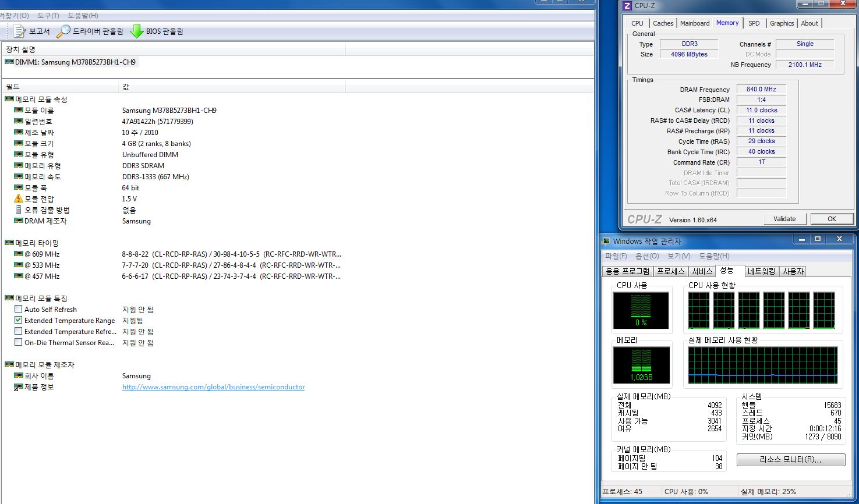Viewport: 859px width, 504px height.
Task: Open the 도움말(H) menu in main window
Action: (x=83, y=16)
